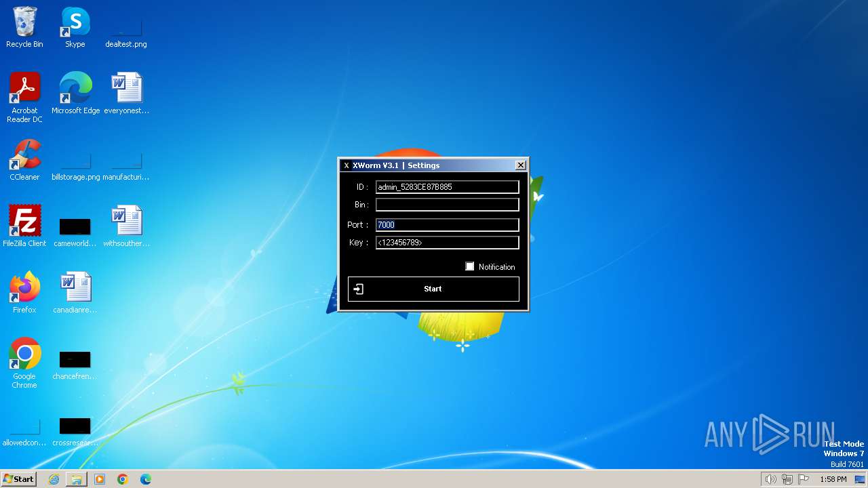The height and width of the screenshot is (488, 868).
Task: Select the everyonest Word document icon
Action: click(126, 93)
